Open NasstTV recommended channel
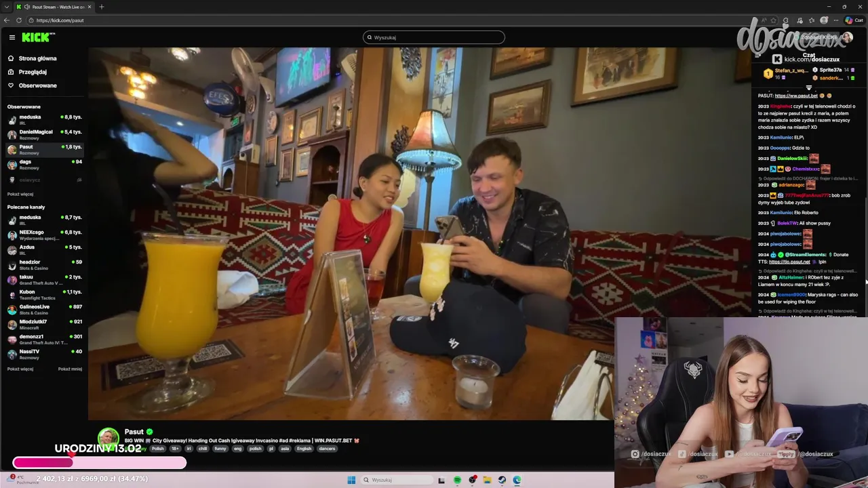This screenshot has height=488, width=868. point(44,354)
